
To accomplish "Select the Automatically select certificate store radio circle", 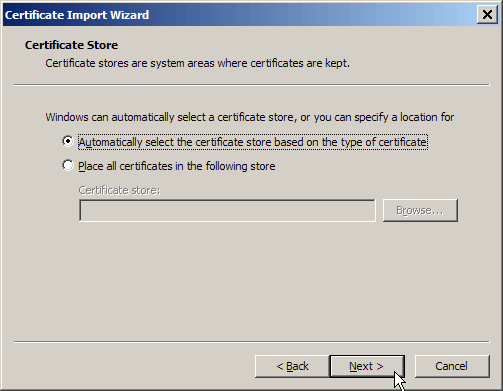I will pyautogui.click(x=68, y=141).
